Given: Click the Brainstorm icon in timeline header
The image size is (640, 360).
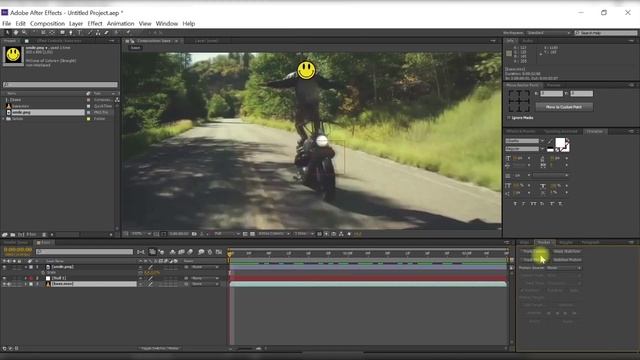Looking at the screenshot, I should click(201, 252).
